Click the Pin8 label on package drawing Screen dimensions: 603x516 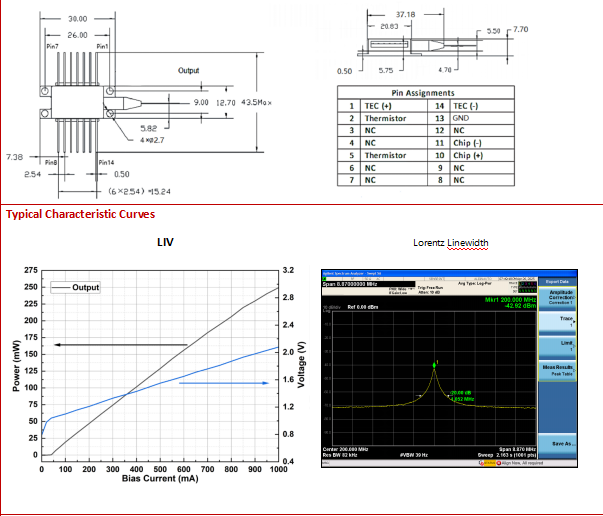click(x=51, y=162)
